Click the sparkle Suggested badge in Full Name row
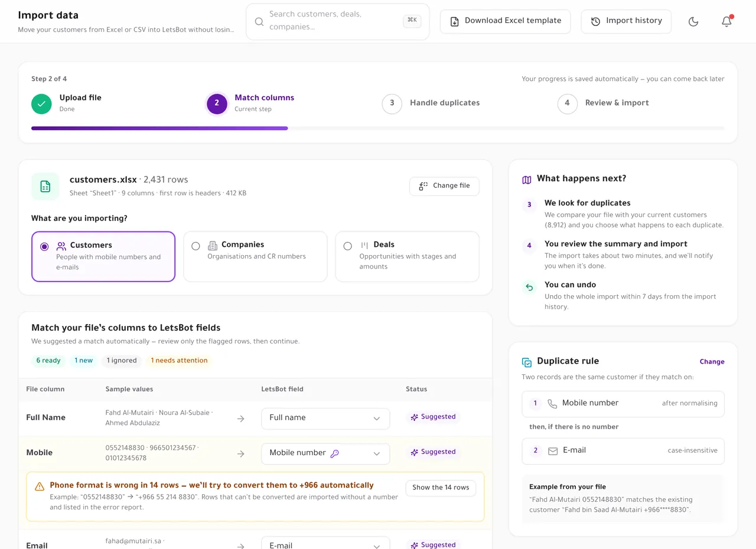The width and height of the screenshot is (756, 549). pyautogui.click(x=433, y=417)
